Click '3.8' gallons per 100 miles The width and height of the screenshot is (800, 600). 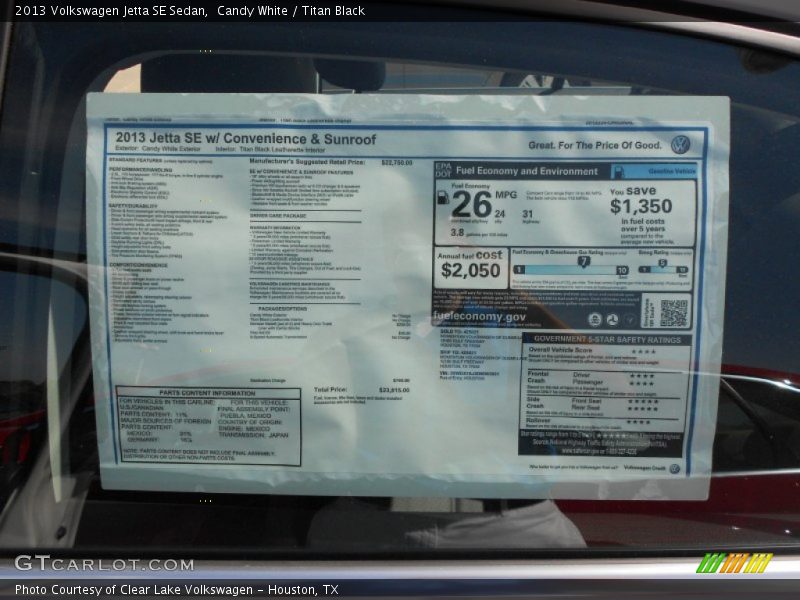pyautogui.click(x=457, y=233)
